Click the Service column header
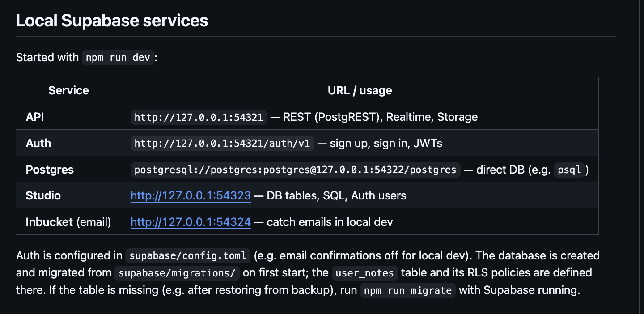Viewport: 644px width, 314px height. (x=68, y=90)
